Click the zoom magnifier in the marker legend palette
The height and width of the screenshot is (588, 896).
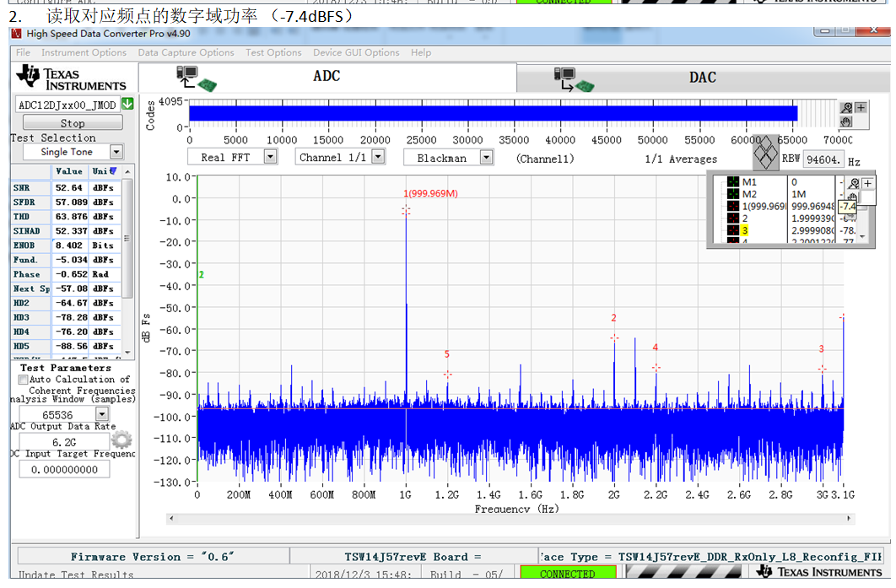pos(854,183)
